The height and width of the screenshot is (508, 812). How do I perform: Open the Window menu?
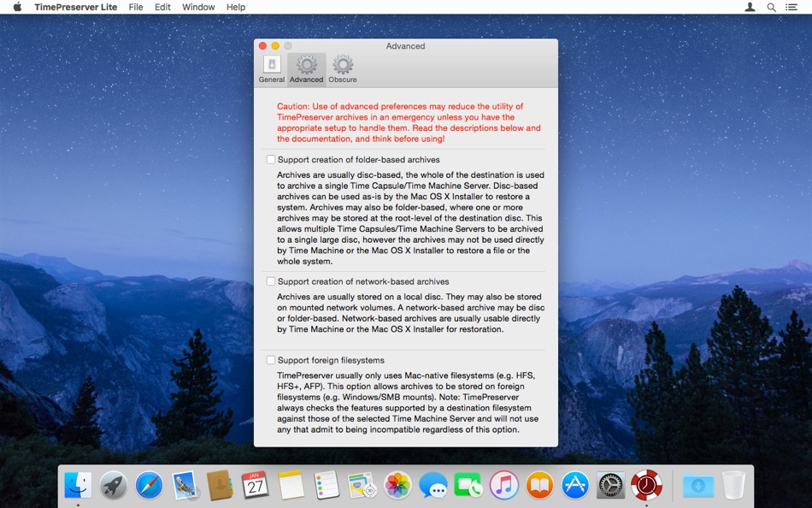point(198,7)
